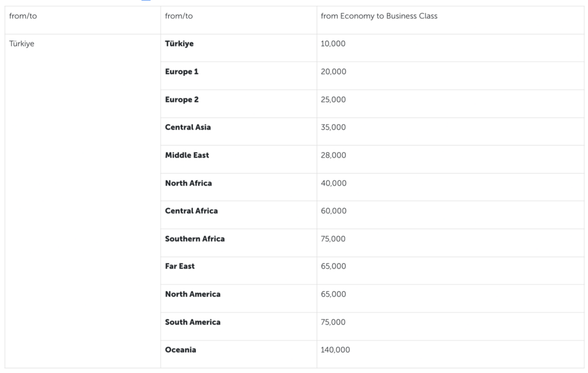Select the Europe 1 row label

point(182,72)
